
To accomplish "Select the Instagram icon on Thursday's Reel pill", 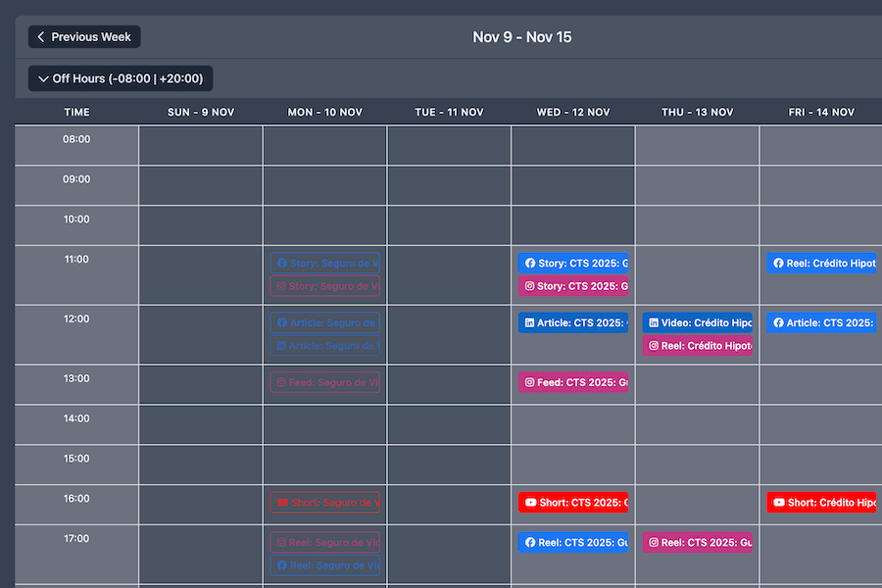I will coord(653,345).
